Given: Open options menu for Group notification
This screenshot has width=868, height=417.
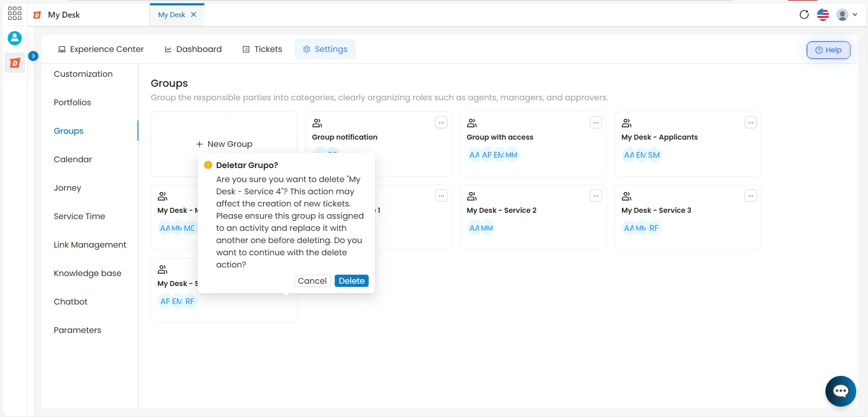Looking at the screenshot, I should coord(441,122).
